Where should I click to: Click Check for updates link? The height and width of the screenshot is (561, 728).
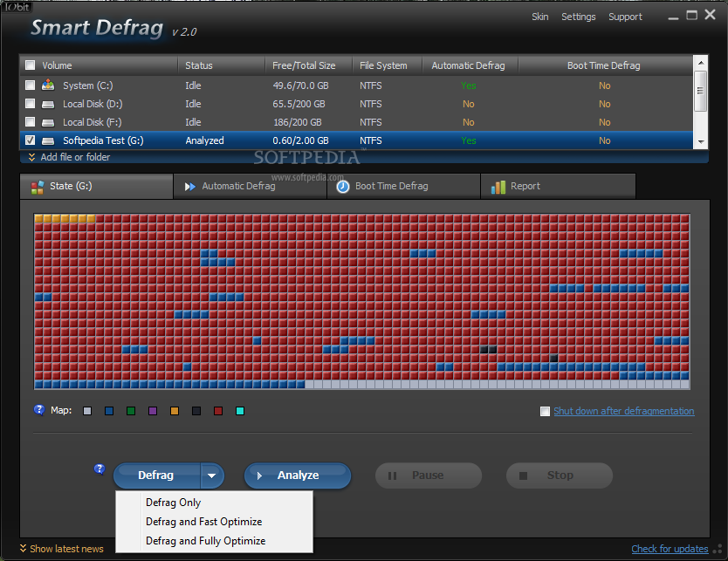670,549
